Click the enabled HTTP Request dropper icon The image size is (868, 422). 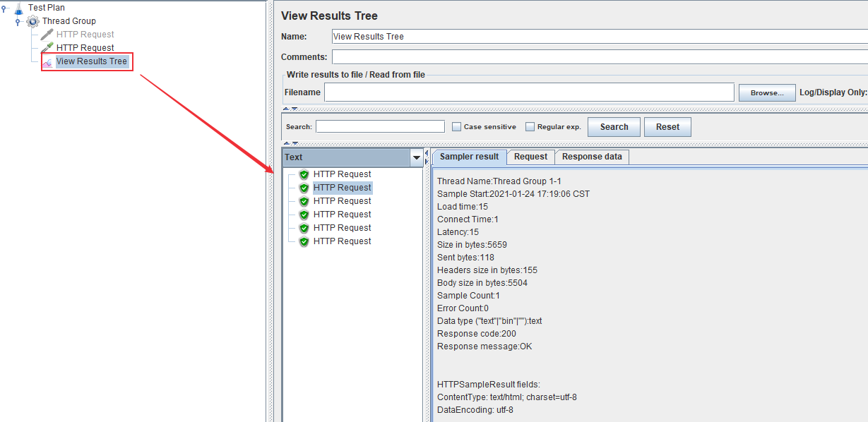click(x=47, y=48)
